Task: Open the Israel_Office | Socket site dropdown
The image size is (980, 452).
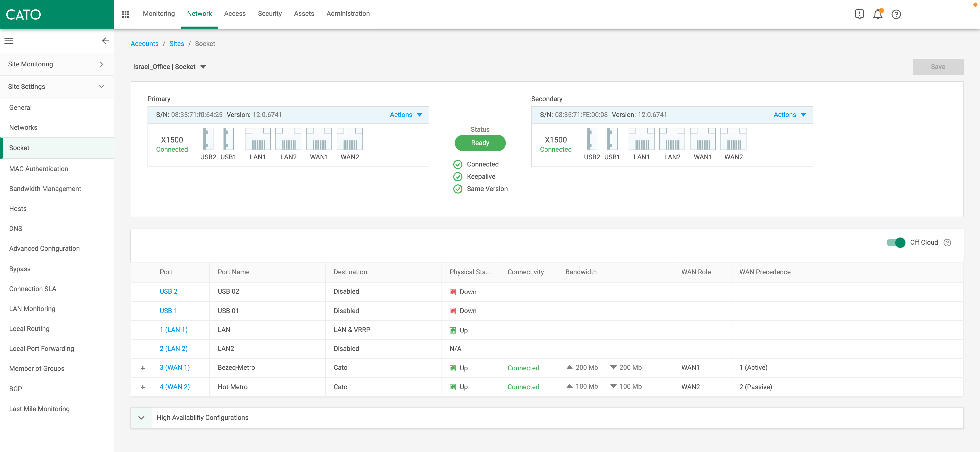Action: [x=203, y=67]
